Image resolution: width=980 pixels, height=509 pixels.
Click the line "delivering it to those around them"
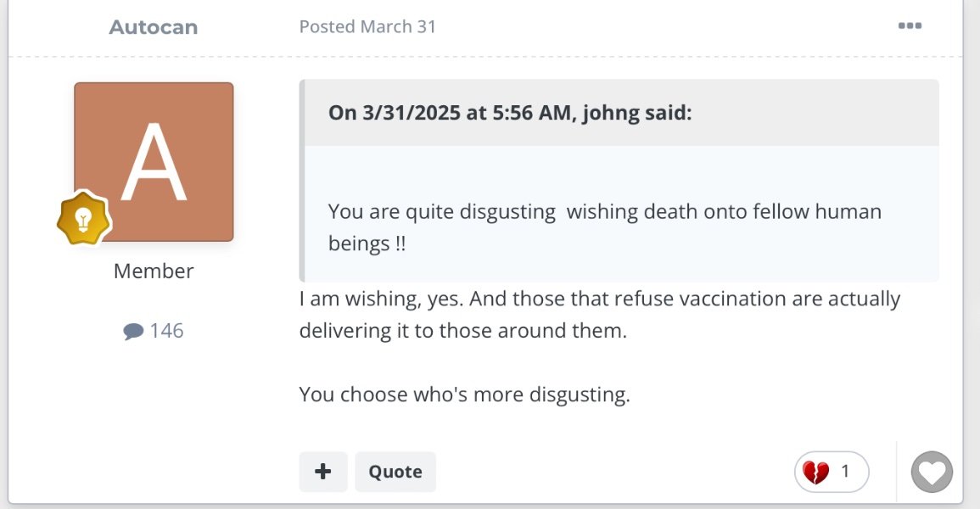[x=462, y=331]
